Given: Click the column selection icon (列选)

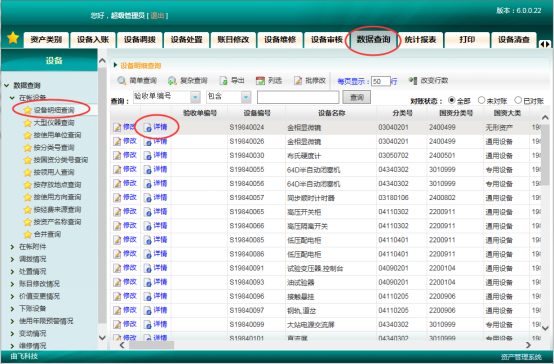Looking at the screenshot, I should coord(260,81).
